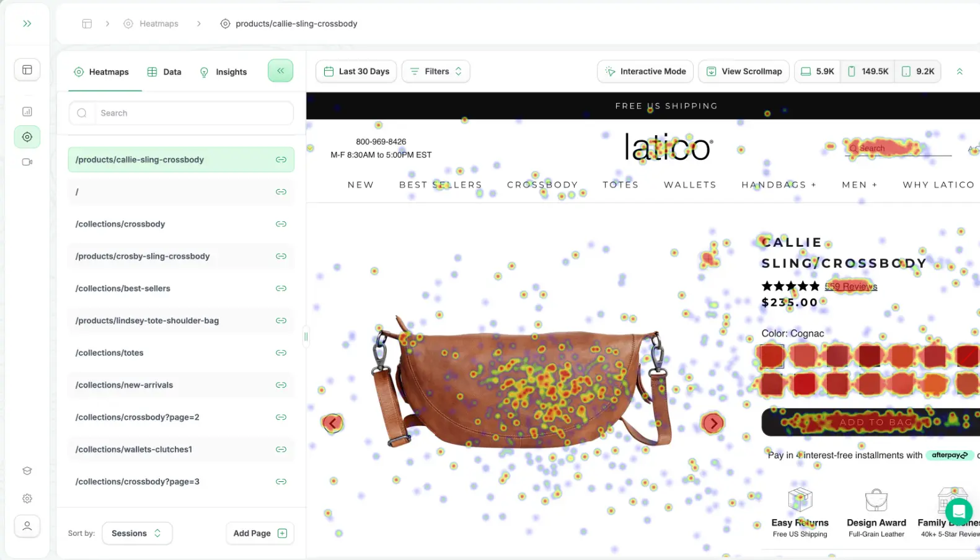The image size is (980, 560).
Task: Click the page Search field in the left panel
Action: pos(181,113)
